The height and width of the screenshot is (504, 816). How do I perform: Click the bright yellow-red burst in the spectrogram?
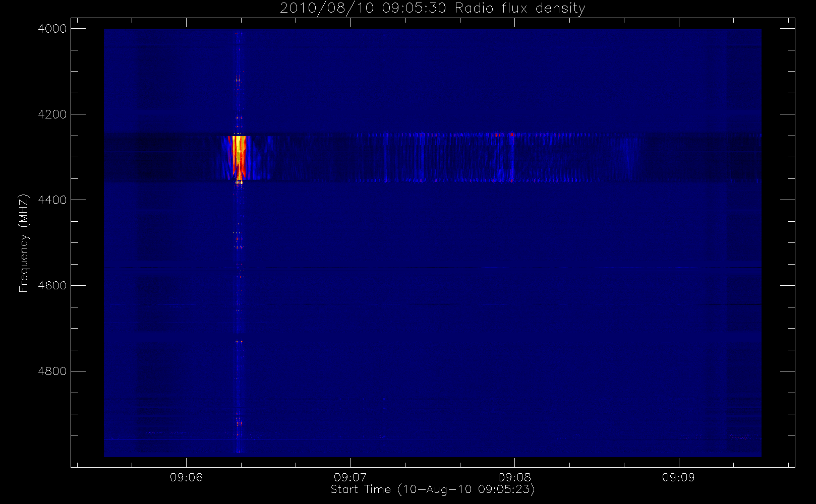pos(238,157)
